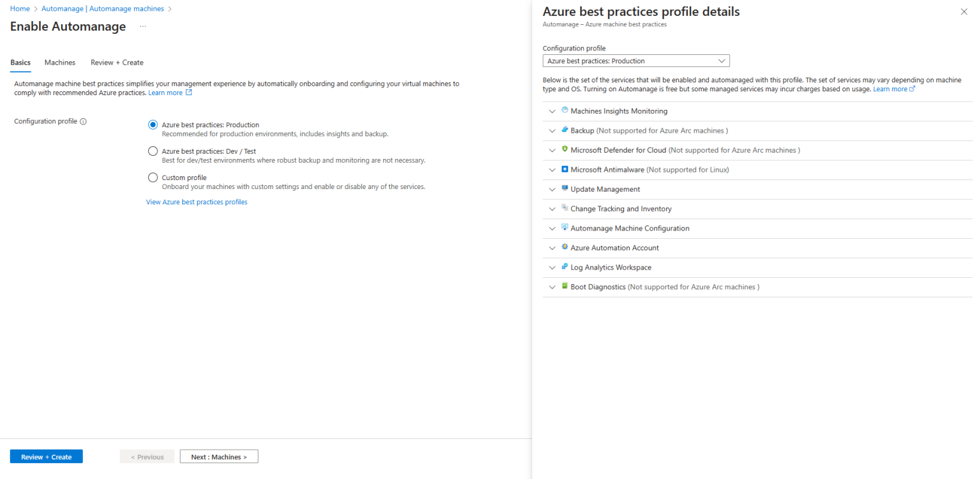
Task: Click the Update Management service icon
Action: (x=565, y=188)
